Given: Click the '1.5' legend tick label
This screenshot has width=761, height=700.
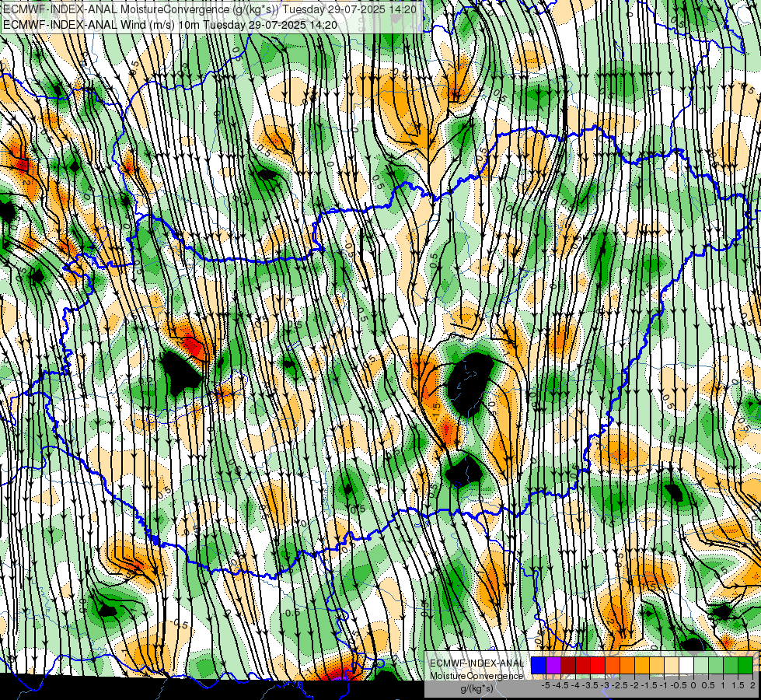Looking at the screenshot, I should click(738, 685).
